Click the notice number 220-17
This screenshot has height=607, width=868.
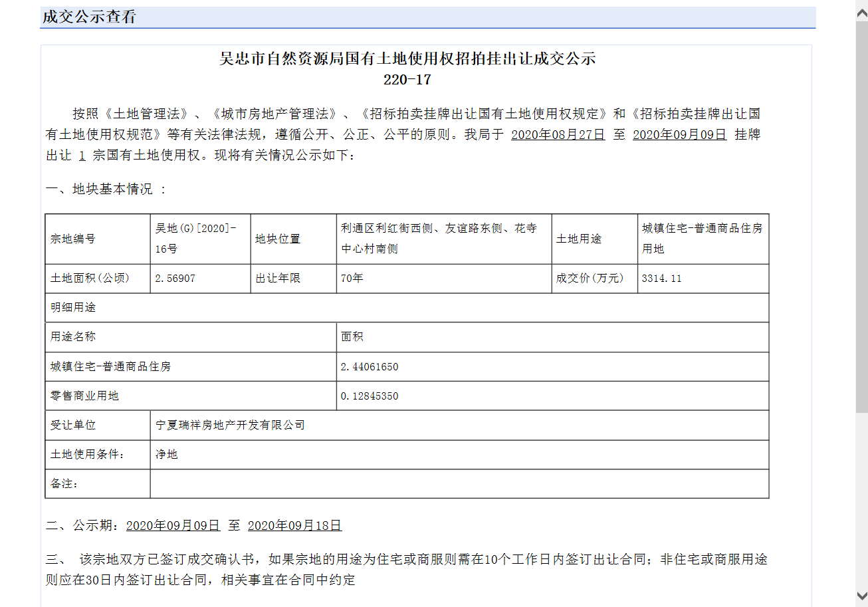click(x=407, y=80)
